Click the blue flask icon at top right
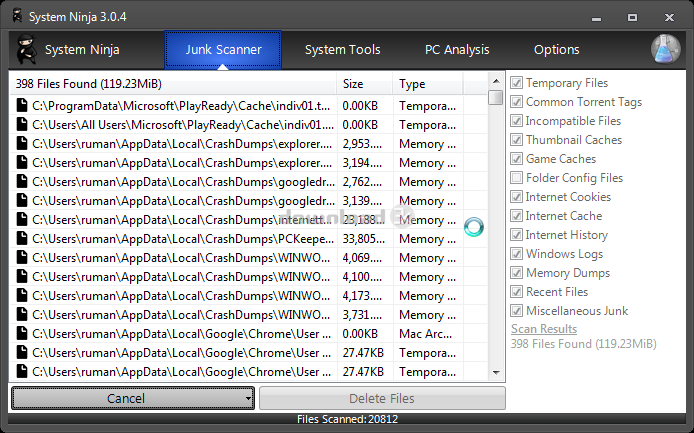The width and height of the screenshot is (694, 433). coord(666,50)
